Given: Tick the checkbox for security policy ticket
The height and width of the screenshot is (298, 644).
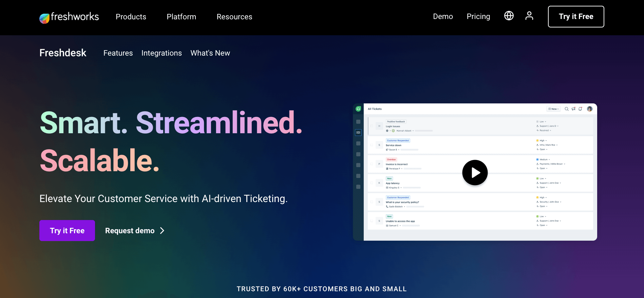Looking at the screenshot, I should 372,202.
